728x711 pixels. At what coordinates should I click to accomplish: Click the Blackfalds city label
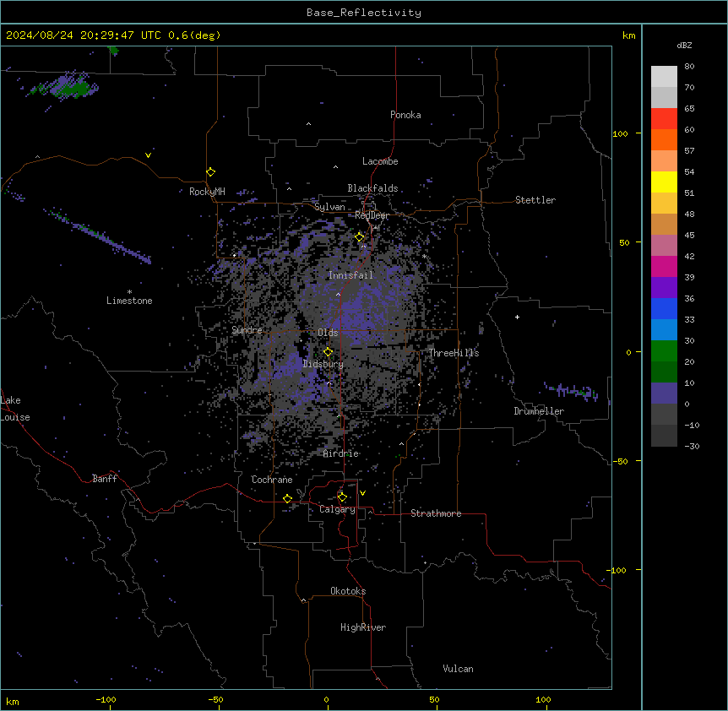[372, 188]
